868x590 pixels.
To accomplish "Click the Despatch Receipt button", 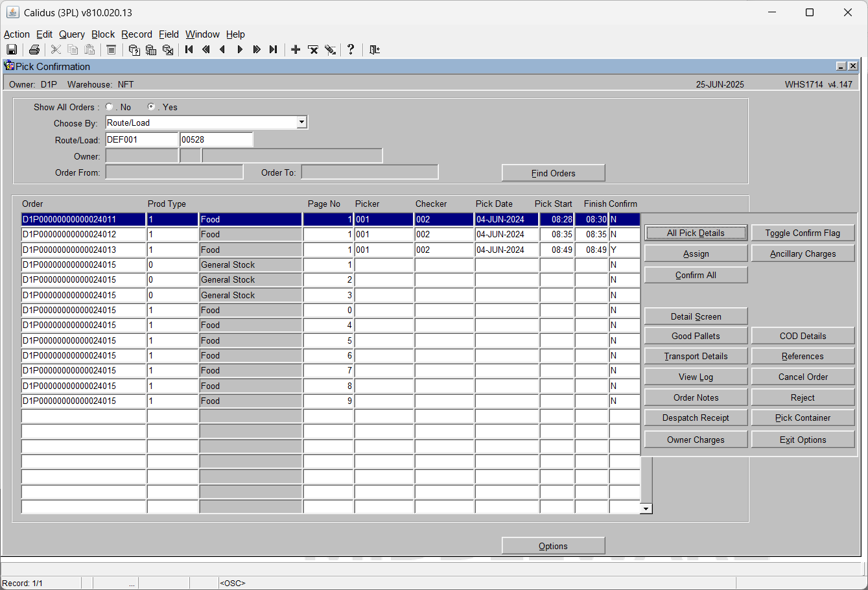I will (x=696, y=418).
